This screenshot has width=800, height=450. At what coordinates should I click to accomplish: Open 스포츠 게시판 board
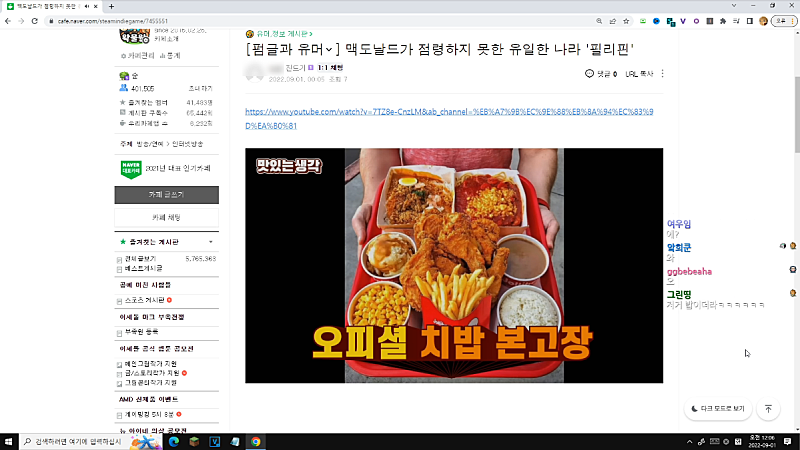(144, 300)
